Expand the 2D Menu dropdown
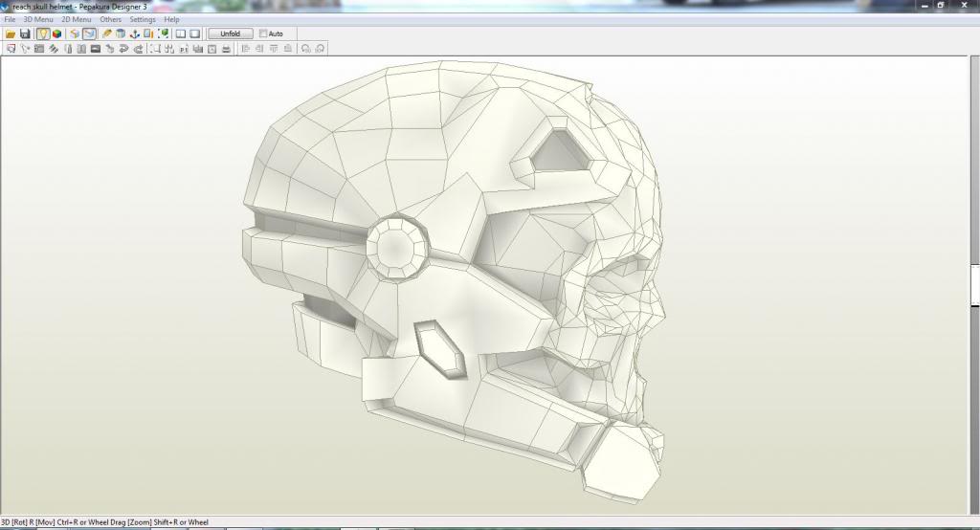Image resolution: width=980 pixels, height=530 pixels. 77,19
